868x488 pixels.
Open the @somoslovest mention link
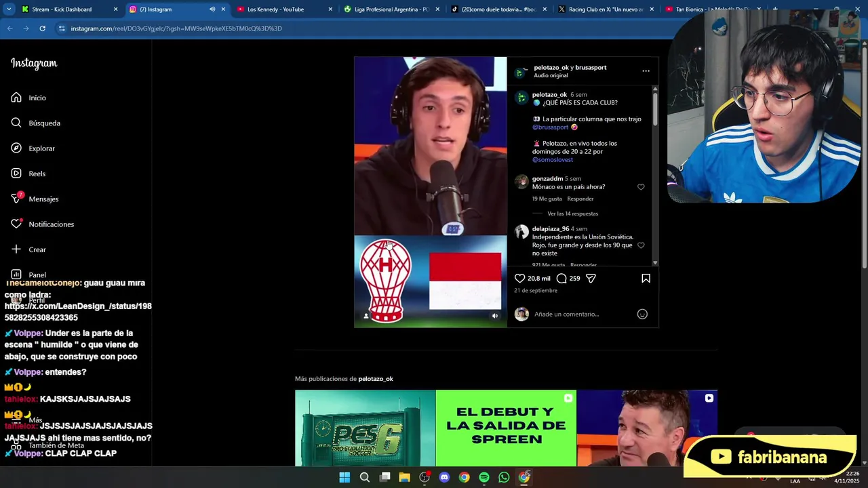coord(553,159)
